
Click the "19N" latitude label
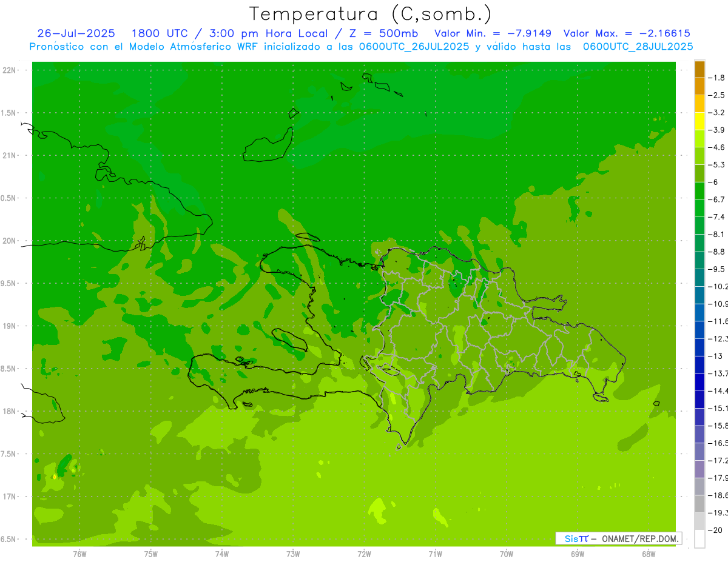9,326
